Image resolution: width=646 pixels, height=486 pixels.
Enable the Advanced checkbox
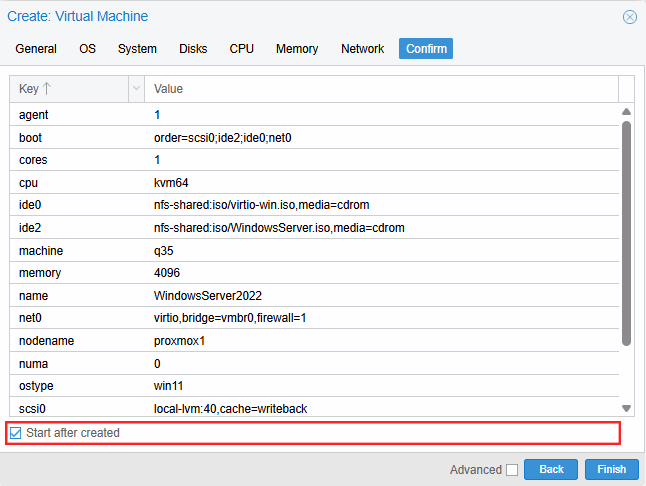[x=512, y=469]
